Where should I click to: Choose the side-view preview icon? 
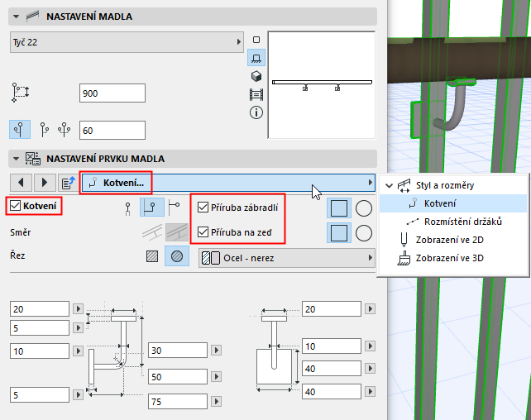(256, 58)
